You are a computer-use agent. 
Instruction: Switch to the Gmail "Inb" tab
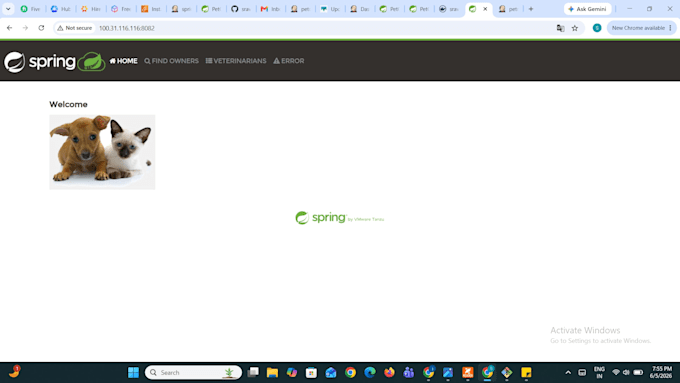(270, 9)
